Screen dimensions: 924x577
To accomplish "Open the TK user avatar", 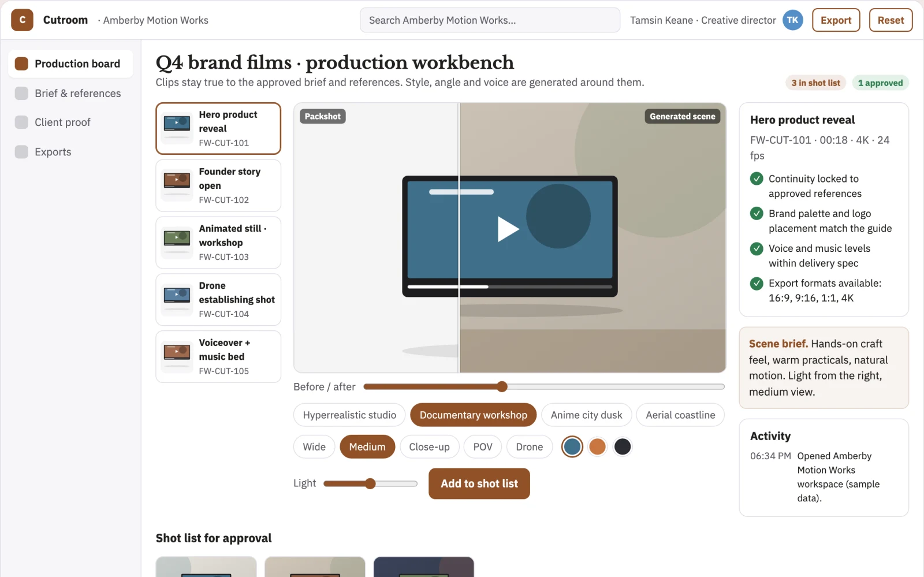I will pos(792,20).
